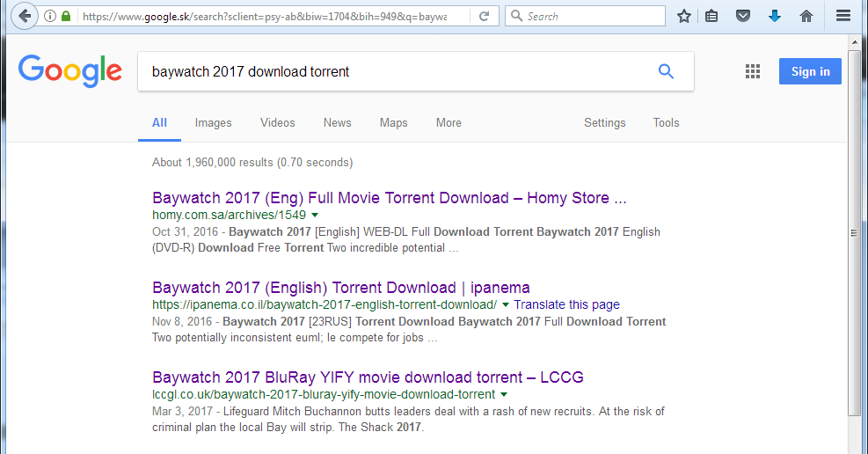Open the bookmarks list icon
This screenshot has width=868, height=454.
click(712, 16)
